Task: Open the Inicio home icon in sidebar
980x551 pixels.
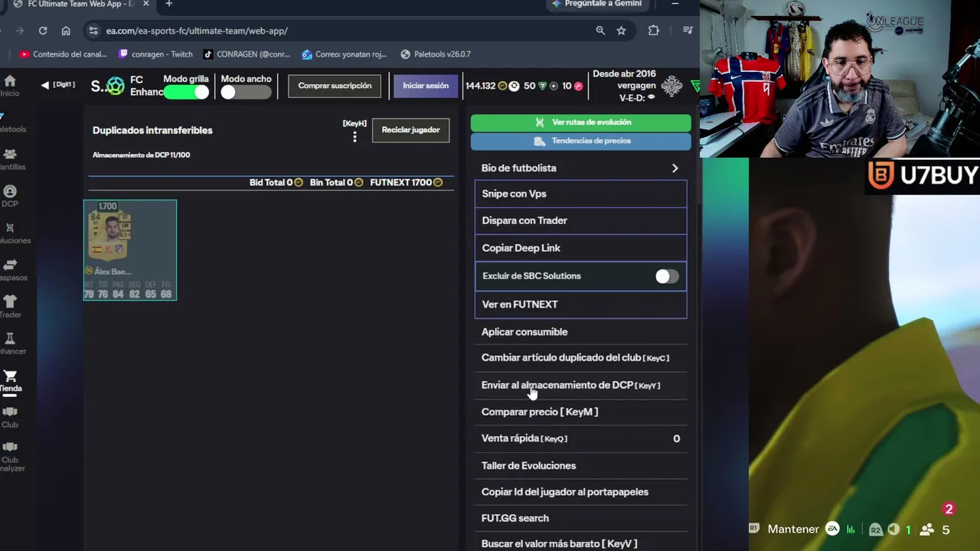Action: click(x=9, y=81)
